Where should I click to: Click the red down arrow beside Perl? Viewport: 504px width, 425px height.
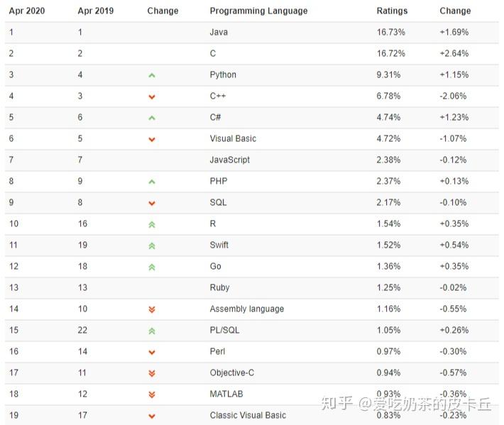click(x=152, y=352)
